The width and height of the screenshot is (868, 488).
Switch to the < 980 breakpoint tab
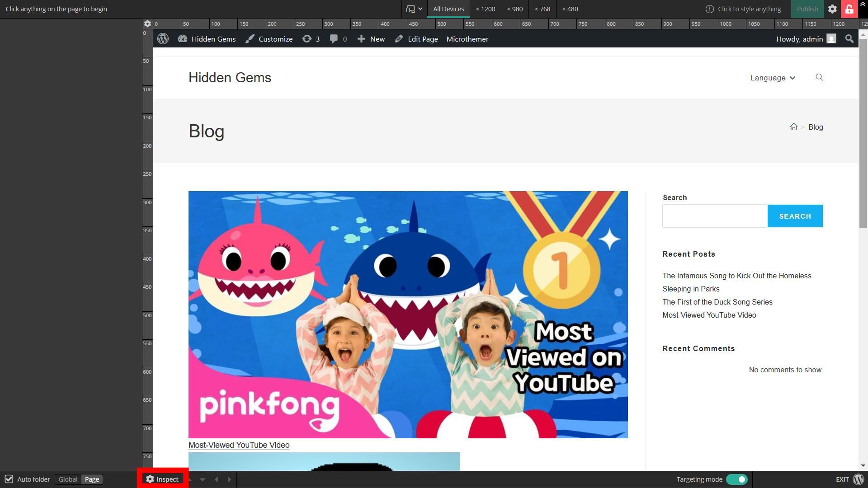514,9
